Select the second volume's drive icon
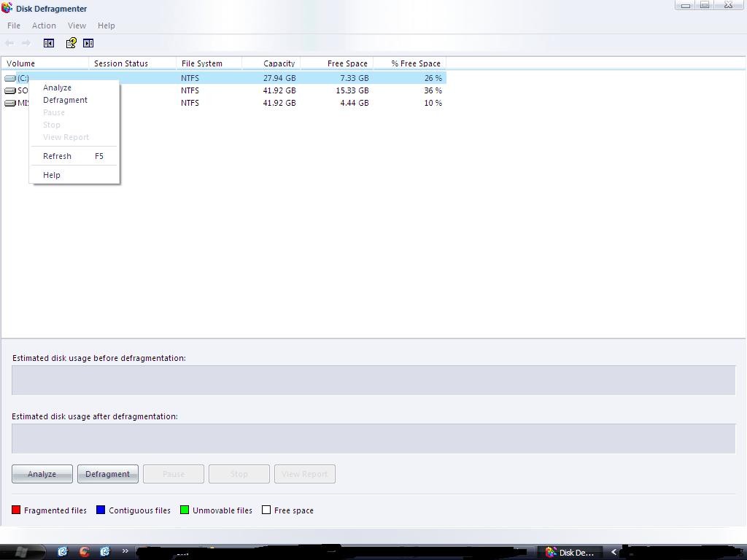Screen dimensions: 747x560 (10, 90)
